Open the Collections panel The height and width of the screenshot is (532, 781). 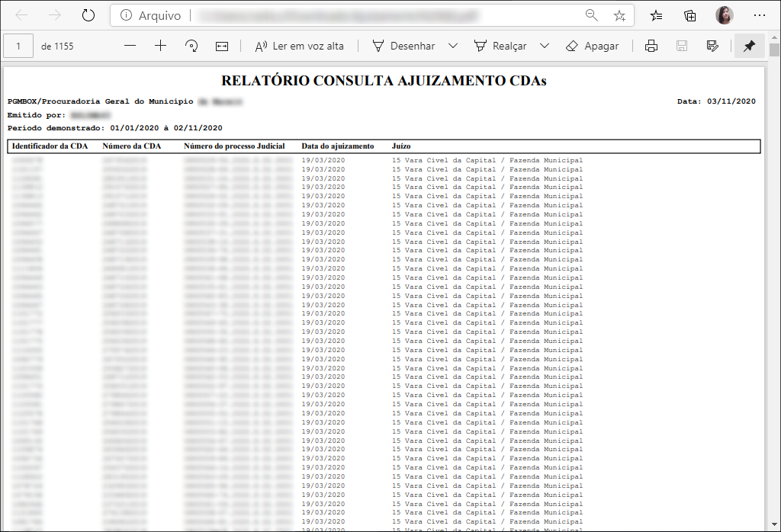[x=689, y=15]
